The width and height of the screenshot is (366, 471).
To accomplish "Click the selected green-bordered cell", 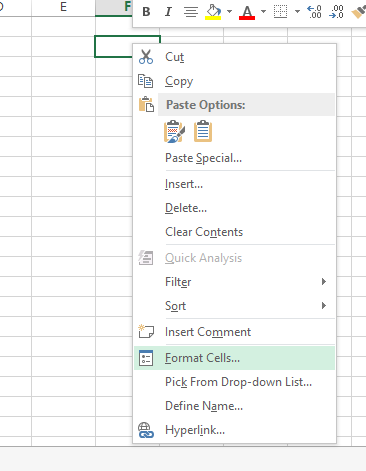I will 113,46.
